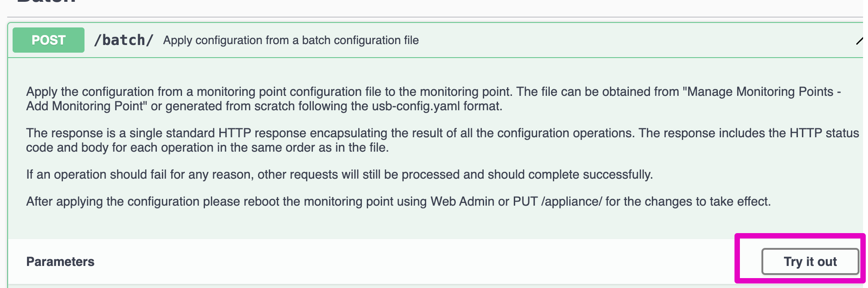This screenshot has width=868, height=288.
Task: Click the phrase "for the changes to take effect"
Action: coord(688,201)
